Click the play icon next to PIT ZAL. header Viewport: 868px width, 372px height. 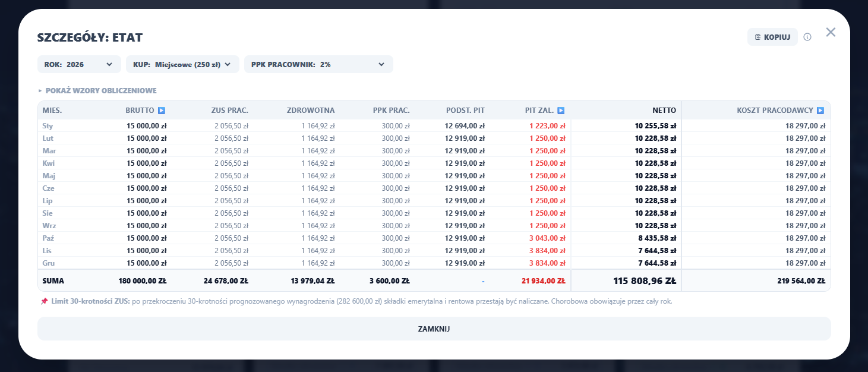pos(561,110)
